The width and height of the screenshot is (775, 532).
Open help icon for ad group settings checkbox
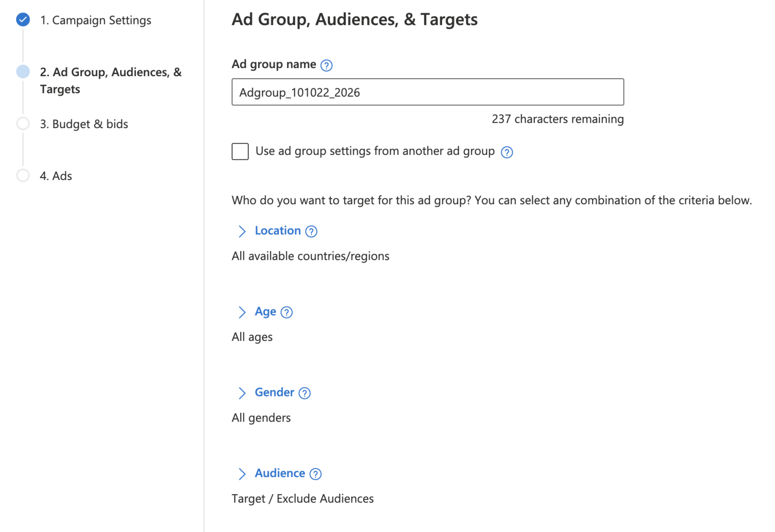coord(507,152)
